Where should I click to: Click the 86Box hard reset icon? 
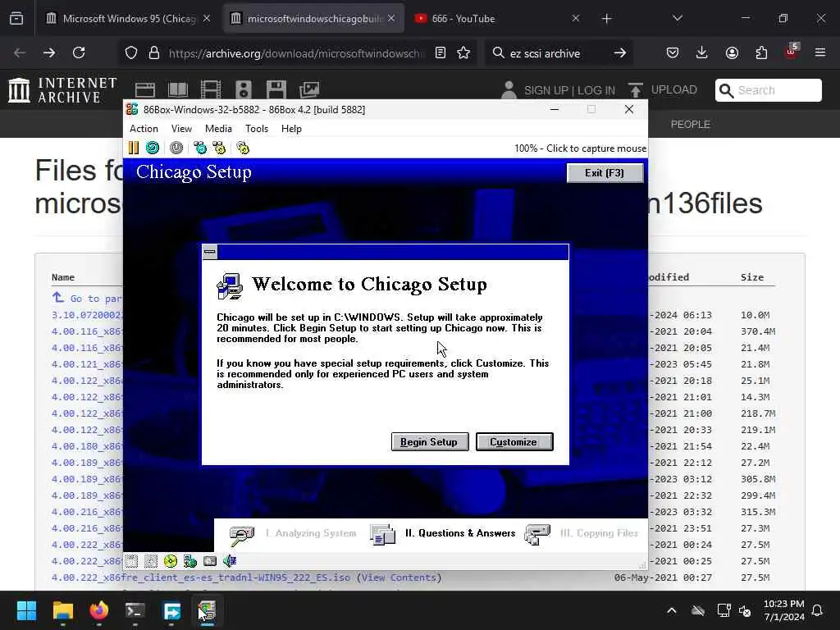(153, 148)
